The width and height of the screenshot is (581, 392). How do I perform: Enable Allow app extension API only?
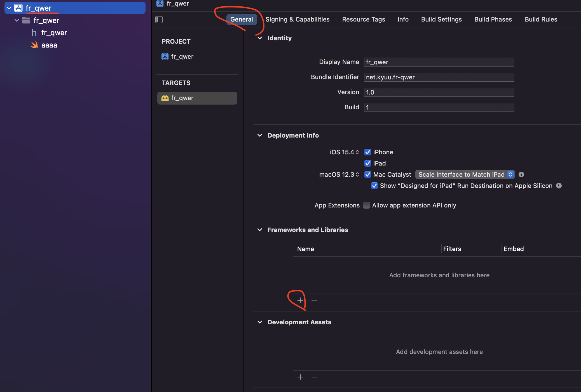[x=367, y=205]
